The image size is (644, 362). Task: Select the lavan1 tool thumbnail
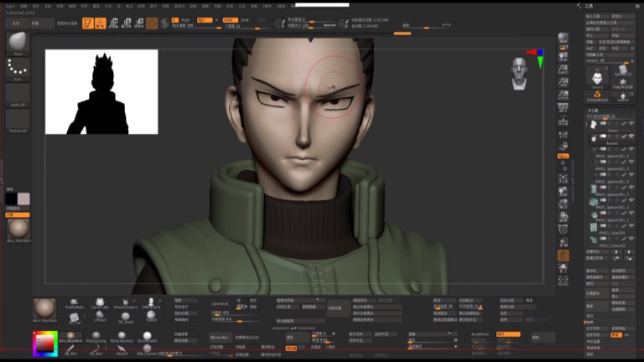coord(597,78)
